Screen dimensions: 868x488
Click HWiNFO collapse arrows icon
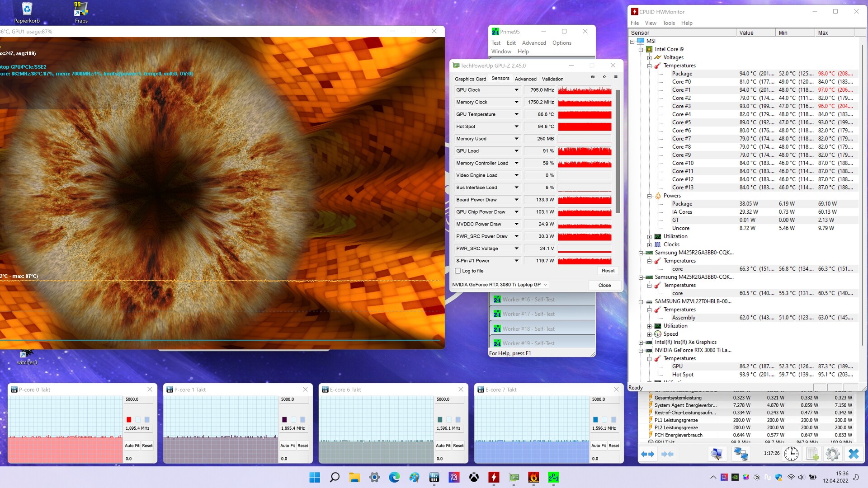click(x=668, y=454)
